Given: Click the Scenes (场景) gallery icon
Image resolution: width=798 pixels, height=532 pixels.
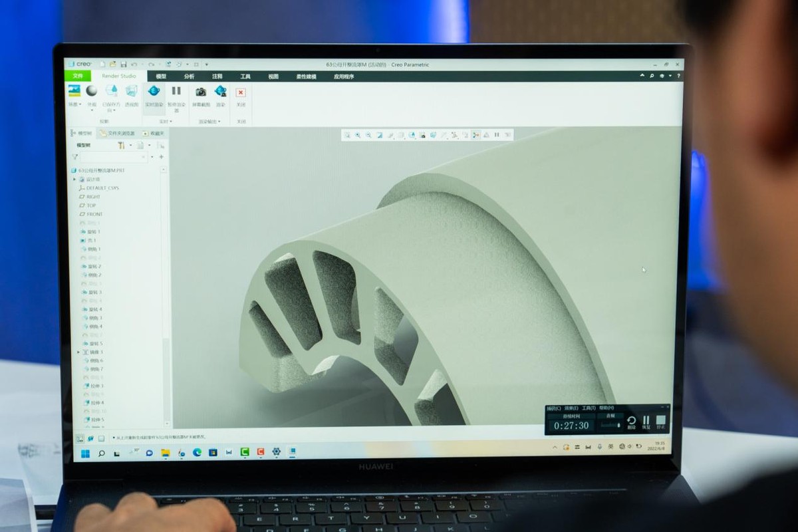Looking at the screenshot, I should pos(74,91).
